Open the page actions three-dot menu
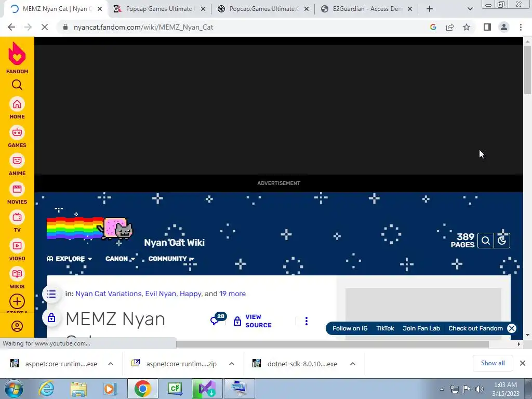Screen dimensions: 532x399 coord(307,321)
